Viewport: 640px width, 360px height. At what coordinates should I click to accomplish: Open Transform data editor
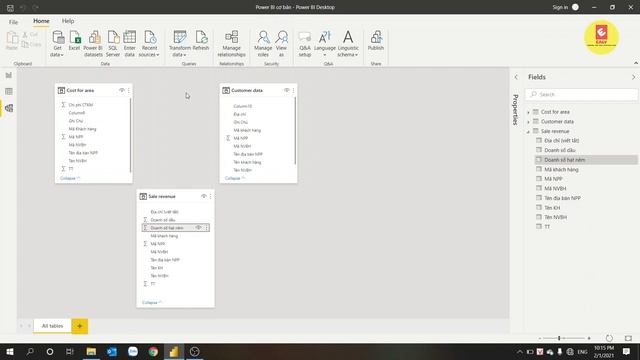[x=180, y=44]
